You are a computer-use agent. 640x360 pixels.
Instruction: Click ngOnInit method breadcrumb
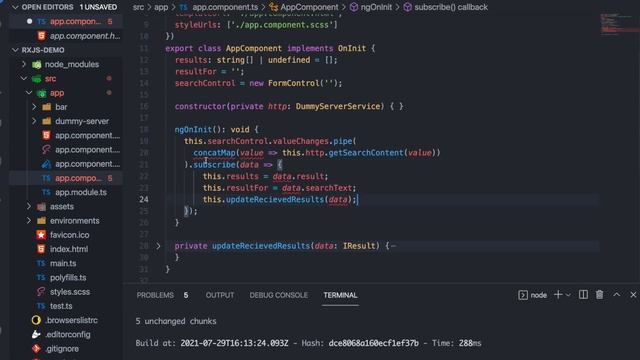pyautogui.click(x=376, y=7)
